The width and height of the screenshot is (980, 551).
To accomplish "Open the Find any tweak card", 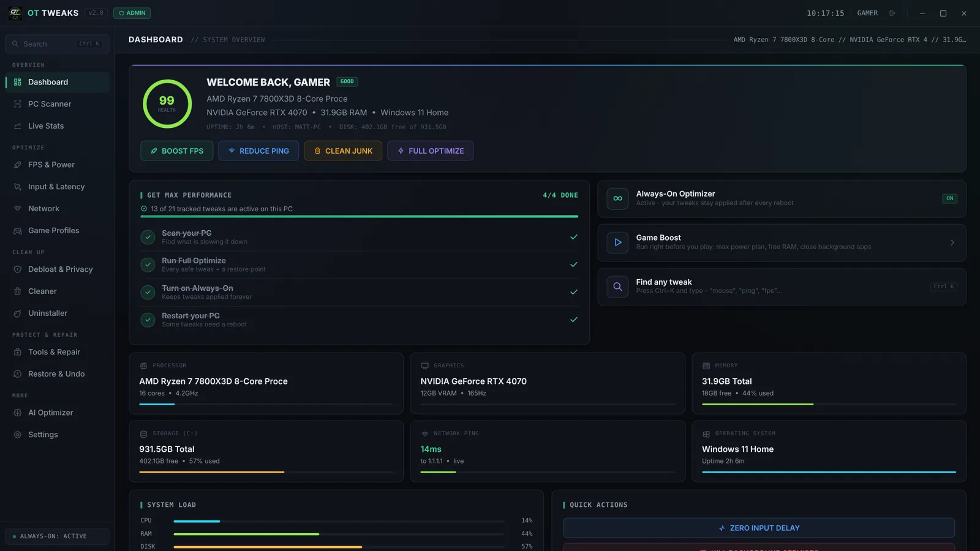I will [x=782, y=287].
